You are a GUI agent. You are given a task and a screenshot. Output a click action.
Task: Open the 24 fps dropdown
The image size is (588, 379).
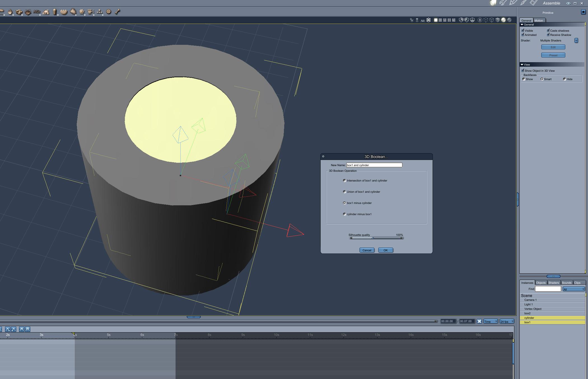click(x=507, y=321)
